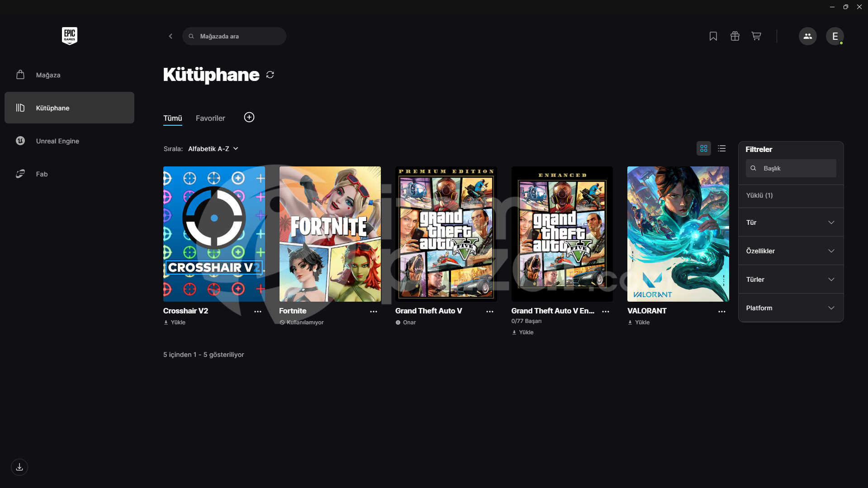Open Fab in the sidebar

point(69,174)
